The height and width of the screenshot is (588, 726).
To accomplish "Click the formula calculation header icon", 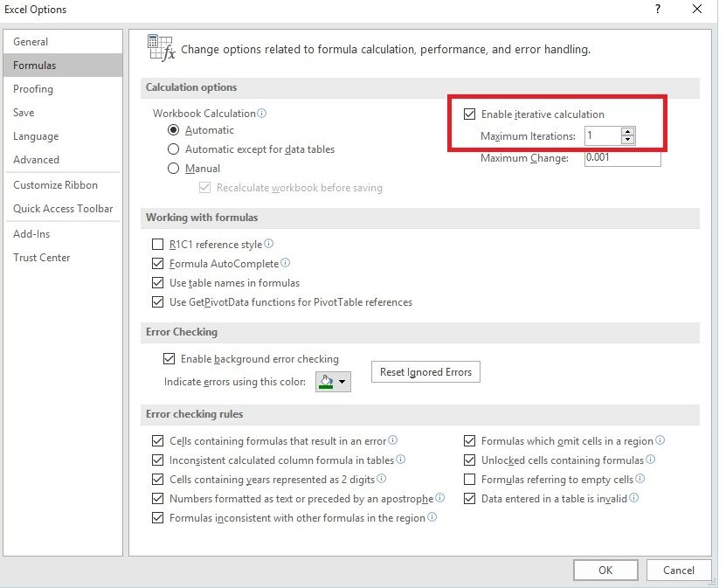I will point(161,48).
